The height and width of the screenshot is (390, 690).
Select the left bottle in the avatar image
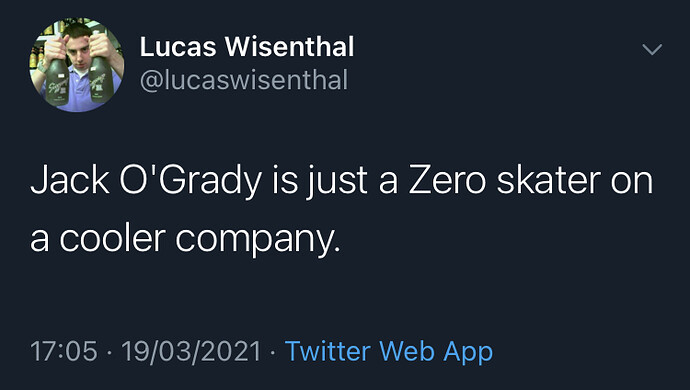click(x=58, y=79)
